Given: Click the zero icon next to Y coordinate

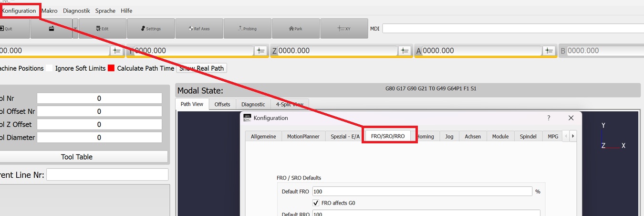Looking at the screenshot, I should click(260, 51).
